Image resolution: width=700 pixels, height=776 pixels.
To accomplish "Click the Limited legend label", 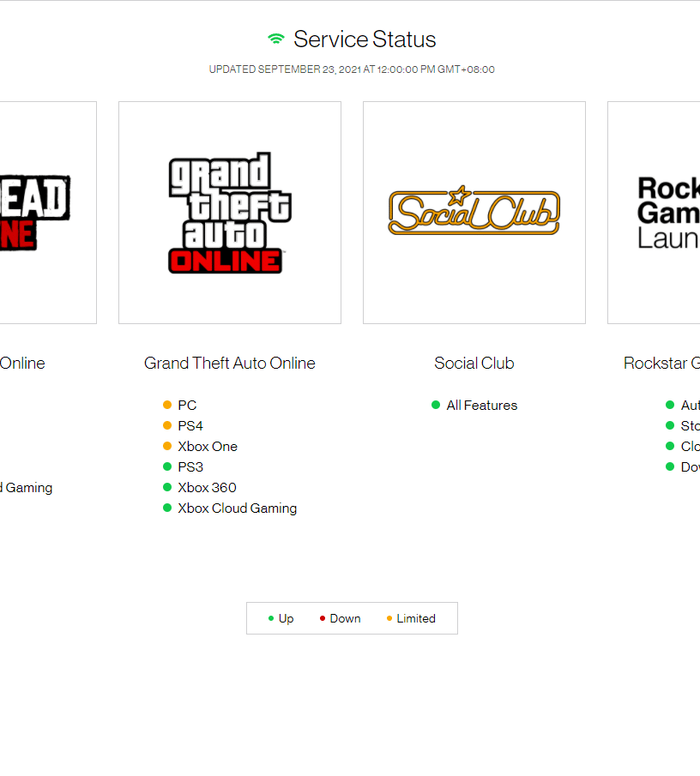I will click(416, 618).
